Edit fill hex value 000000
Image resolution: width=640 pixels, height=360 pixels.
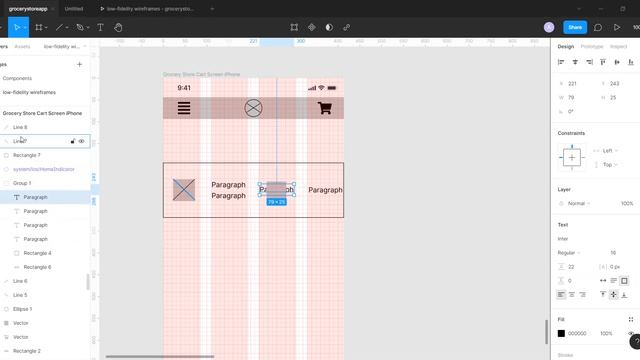coord(577,333)
